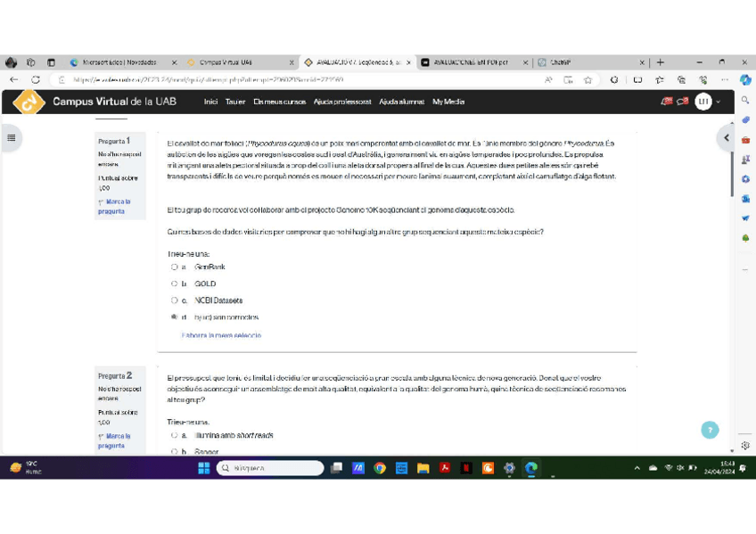Flag question 2 with Marca la pregunta
Screen dimensions: 756x534
[115, 441]
